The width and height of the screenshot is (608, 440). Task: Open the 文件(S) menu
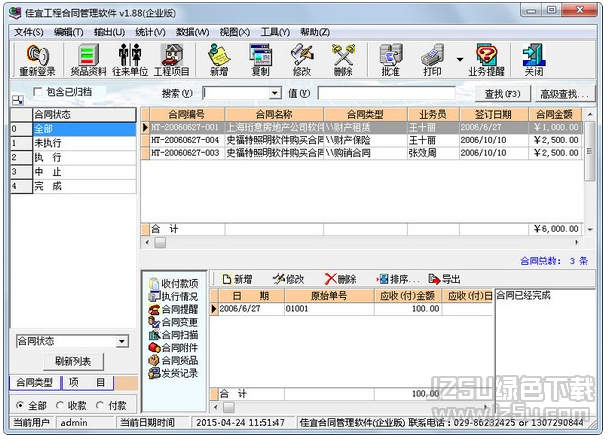29,32
